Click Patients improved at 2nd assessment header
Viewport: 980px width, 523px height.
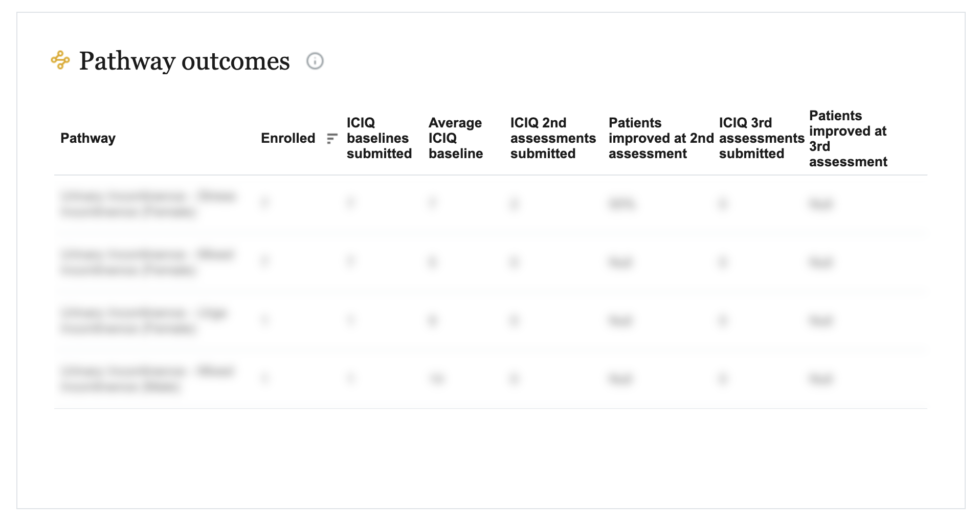[x=661, y=138]
